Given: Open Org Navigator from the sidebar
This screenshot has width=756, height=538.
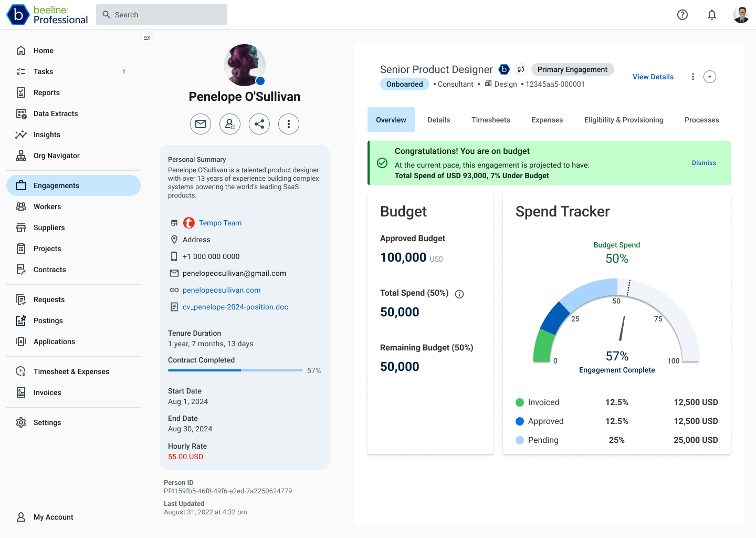Looking at the screenshot, I should point(56,156).
